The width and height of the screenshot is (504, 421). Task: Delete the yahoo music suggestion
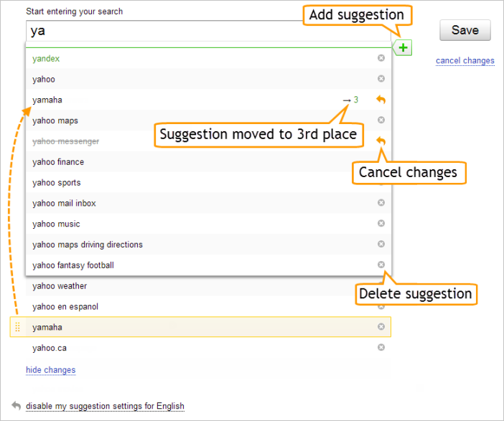(381, 223)
